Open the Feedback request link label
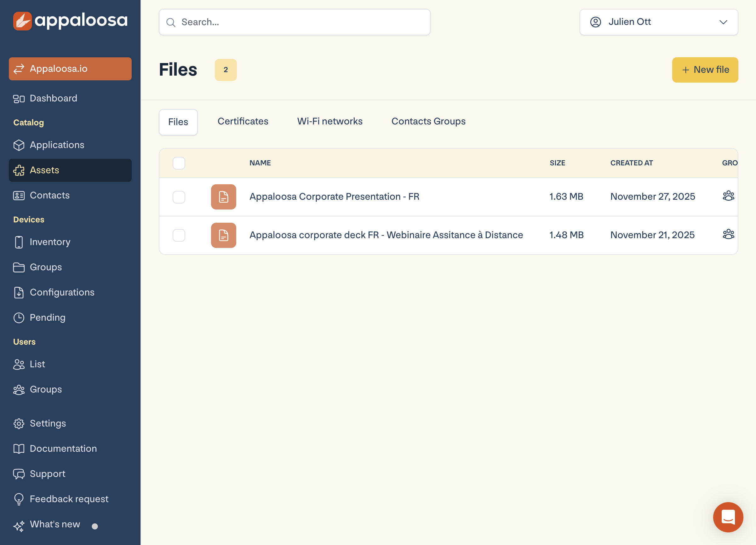This screenshot has width=756, height=545. click(69, 499)
